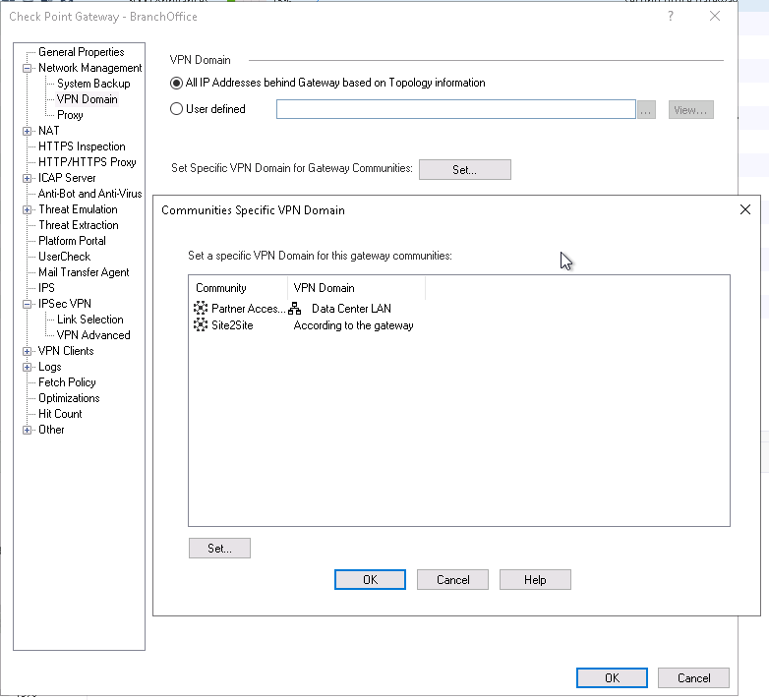
Task: Click the disabled View... button
Action: pyautogui.click(x=690, y=110)
